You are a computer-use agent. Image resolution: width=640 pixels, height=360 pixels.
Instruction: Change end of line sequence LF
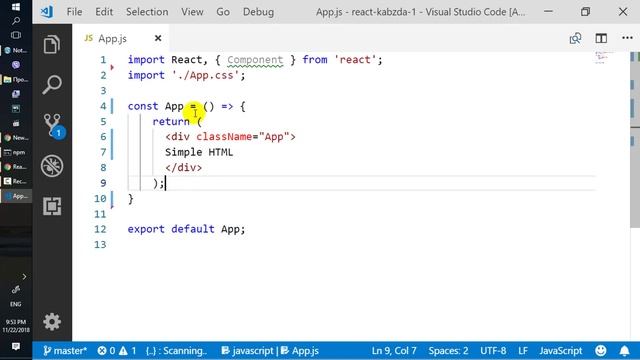click(x=523, y=351)
